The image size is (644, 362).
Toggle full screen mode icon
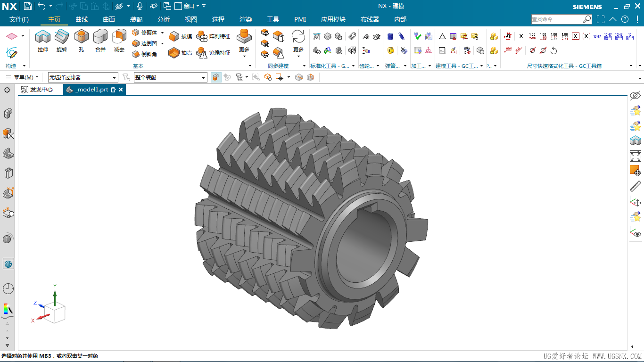coord(600,19)
